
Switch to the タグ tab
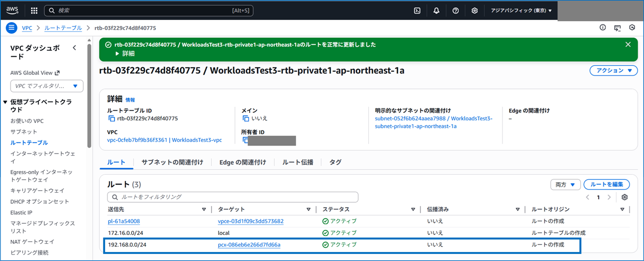click(x=335, y=162)
